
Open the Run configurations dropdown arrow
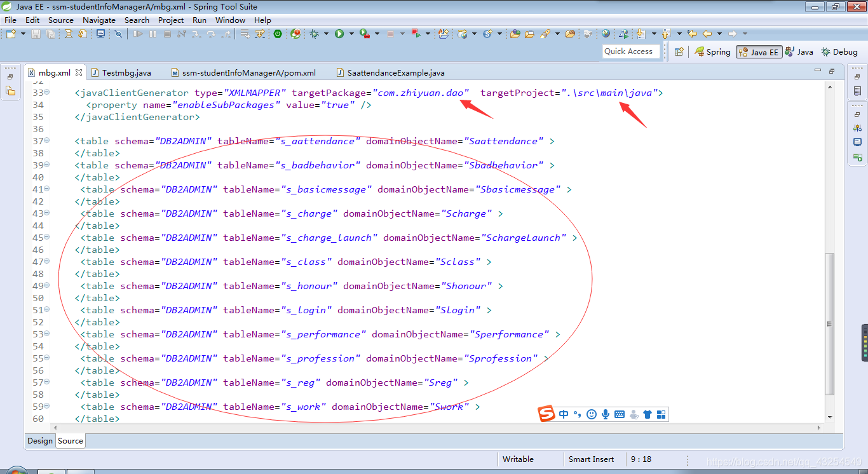(351, 34)
